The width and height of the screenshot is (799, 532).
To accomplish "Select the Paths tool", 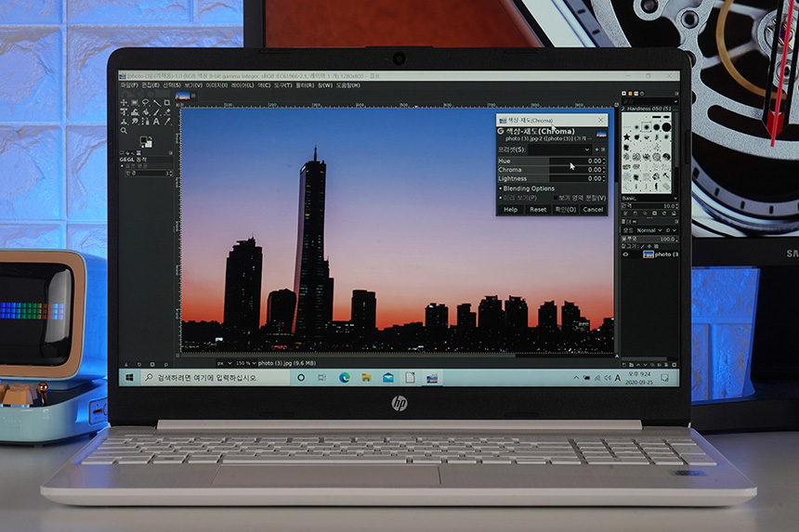I will (146, 122).
